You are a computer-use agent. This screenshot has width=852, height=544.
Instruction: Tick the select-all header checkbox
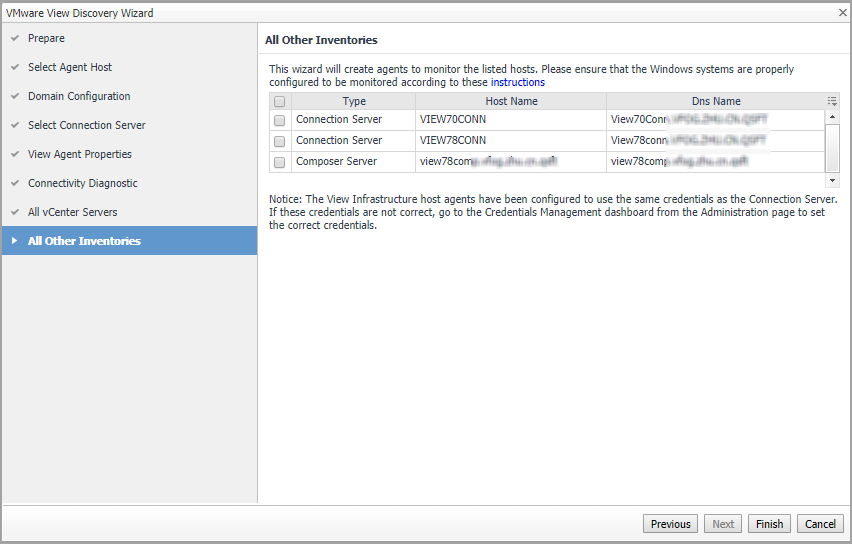(279, 102)
